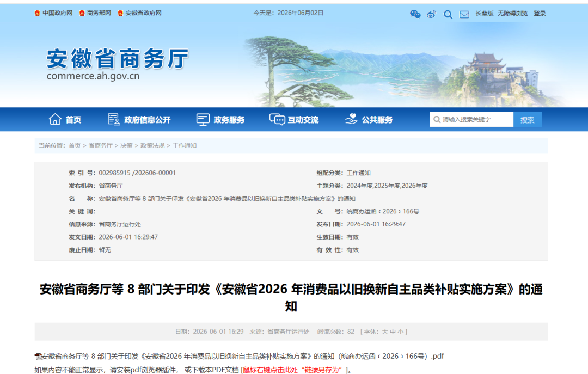
Task: Open 政务服务 navigation item
Action: point(229,120)
